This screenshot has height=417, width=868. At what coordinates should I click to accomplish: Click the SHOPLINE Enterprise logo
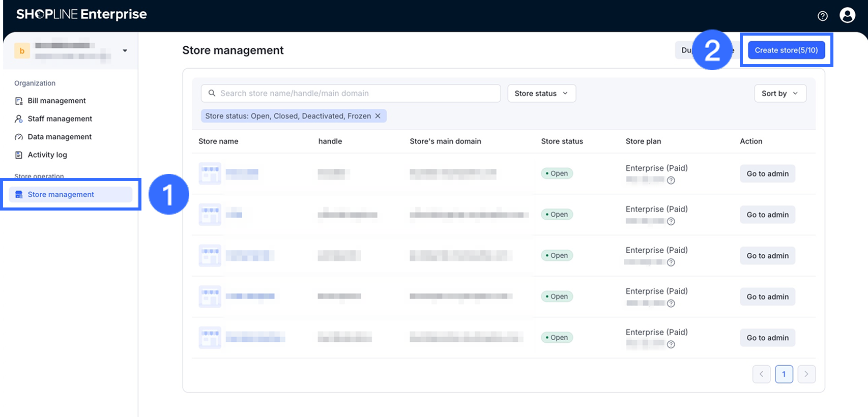[81, 14]
